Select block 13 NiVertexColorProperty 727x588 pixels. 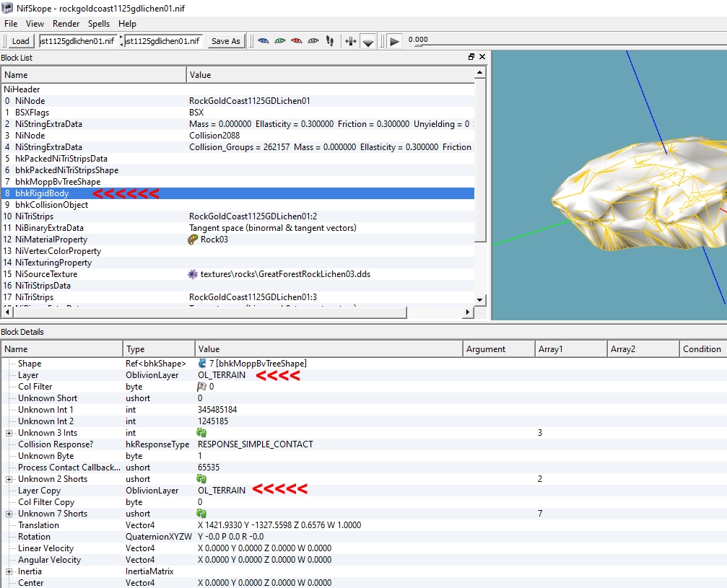(238, 251)
